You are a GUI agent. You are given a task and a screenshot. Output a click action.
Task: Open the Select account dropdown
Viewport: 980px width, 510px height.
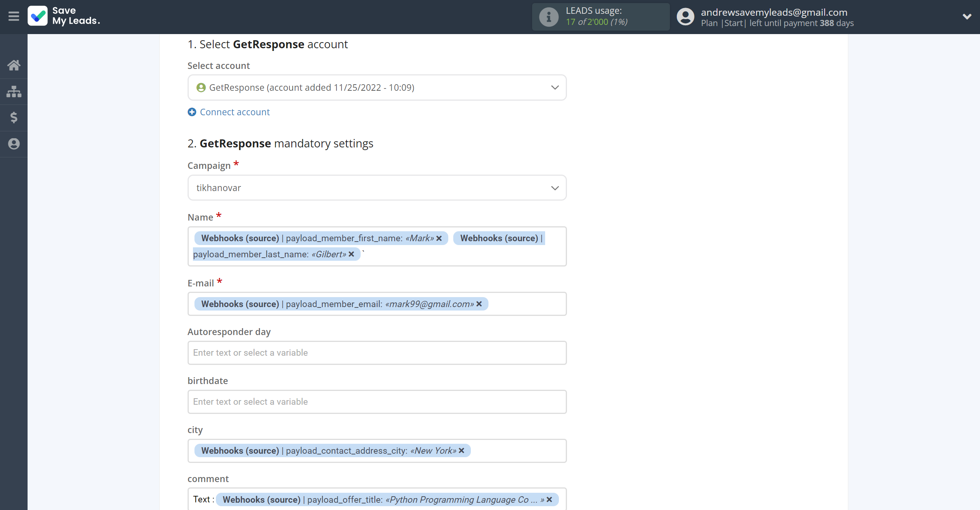tap(377, 88)
